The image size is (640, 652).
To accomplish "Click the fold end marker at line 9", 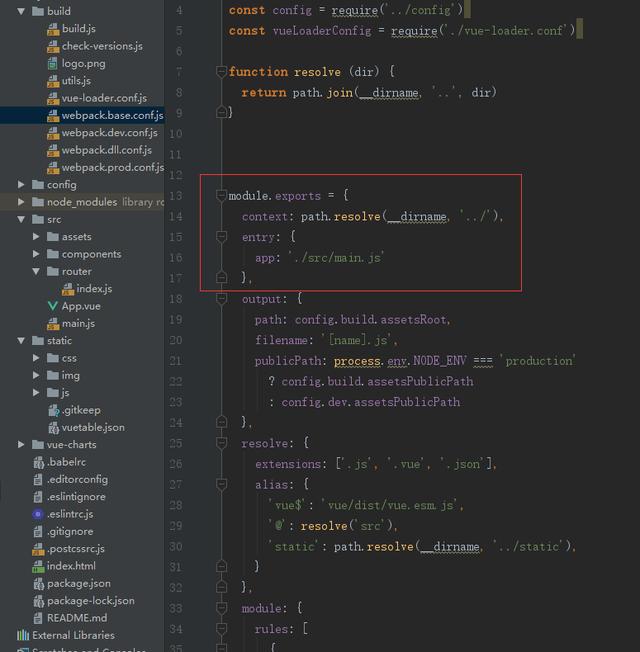I will click(x=221, y=112).
